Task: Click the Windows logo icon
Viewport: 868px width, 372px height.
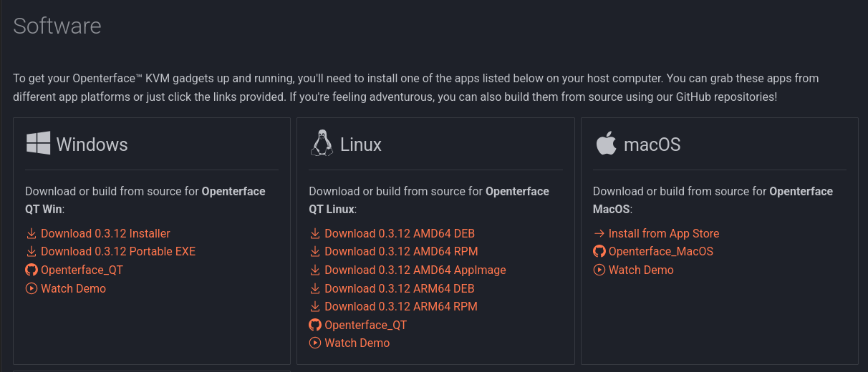Action: pyautogui.click(x=38, y=143)
